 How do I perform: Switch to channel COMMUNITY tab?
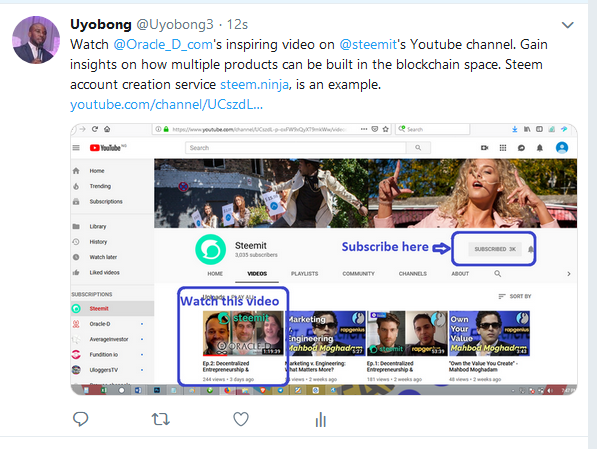[x=358, y=274]
